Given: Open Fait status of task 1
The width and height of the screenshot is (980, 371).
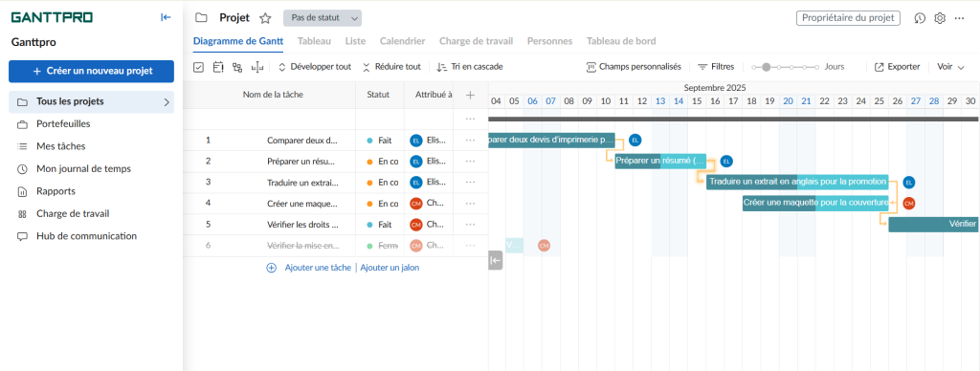Looking at the screenshot, I should [380, 141].
